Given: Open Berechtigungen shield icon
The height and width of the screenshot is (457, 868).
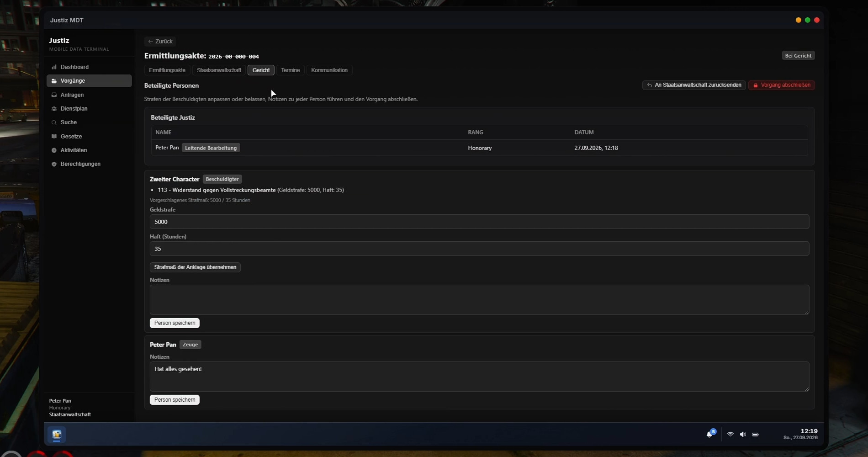Looking at the screenshot, I should (x=54, y=164).
